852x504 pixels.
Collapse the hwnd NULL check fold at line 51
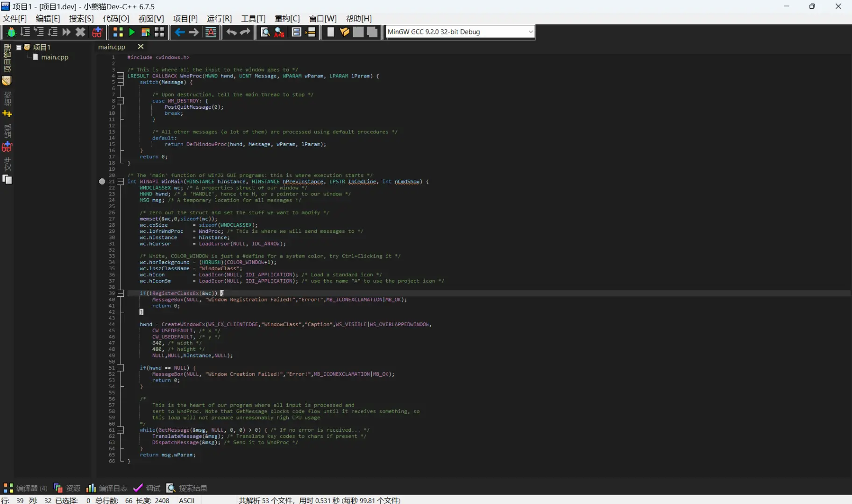(x=121, y=368)
